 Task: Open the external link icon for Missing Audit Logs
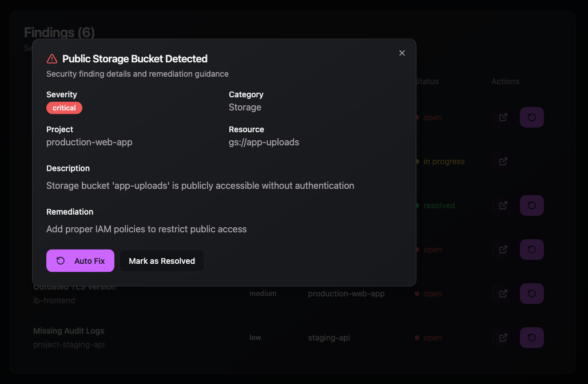502,338
